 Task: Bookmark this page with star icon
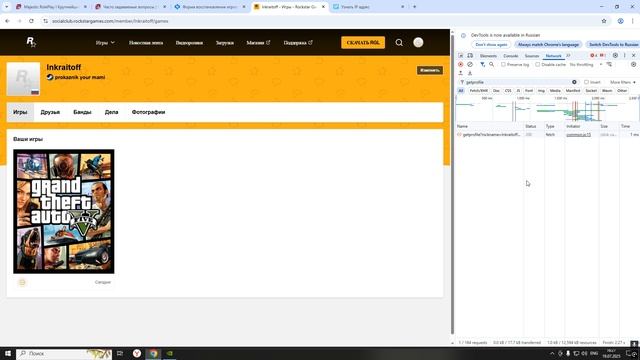point(604,21)
